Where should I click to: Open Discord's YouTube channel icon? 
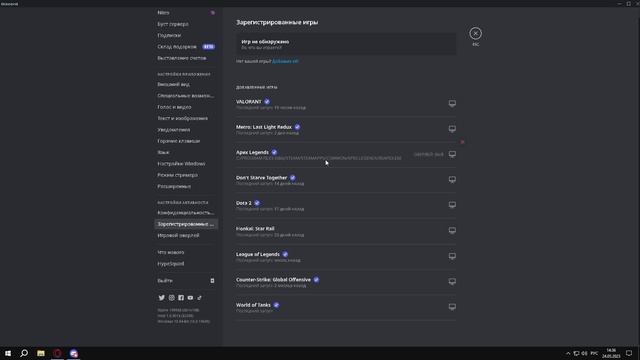190,298
